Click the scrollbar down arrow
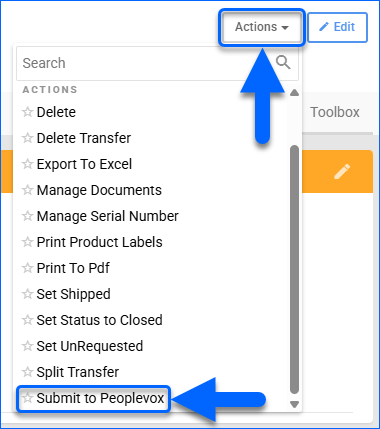Screen dimensions: 380x429 pyautogui.click(x=294, y=405)
